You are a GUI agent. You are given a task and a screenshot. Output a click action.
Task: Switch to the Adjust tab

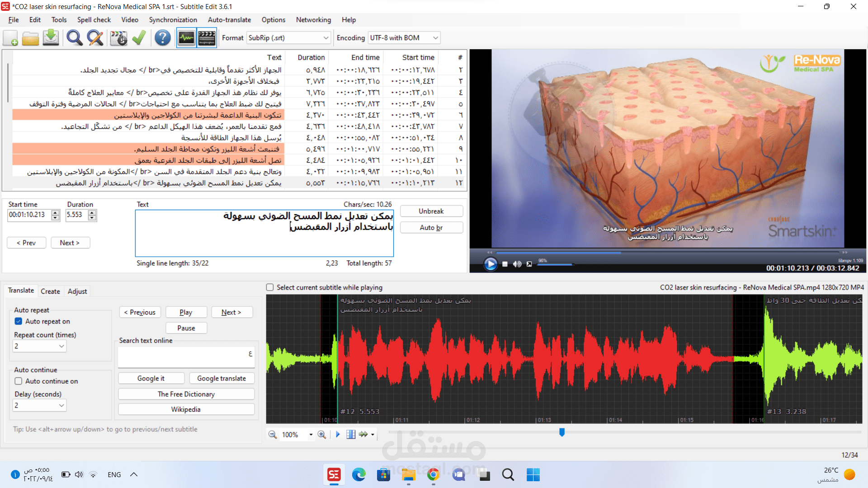(77, 291)
